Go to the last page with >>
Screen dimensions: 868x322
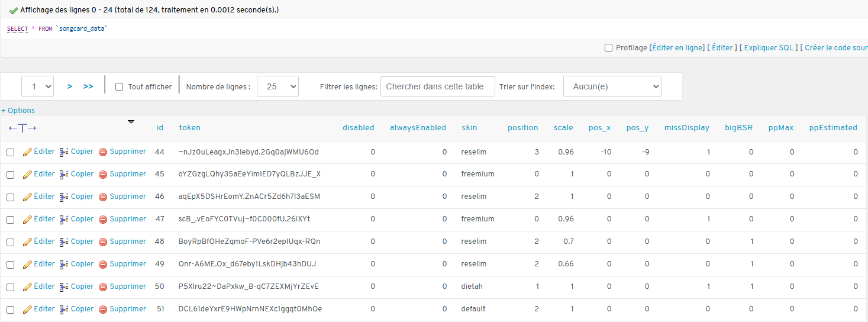[88, 86]
